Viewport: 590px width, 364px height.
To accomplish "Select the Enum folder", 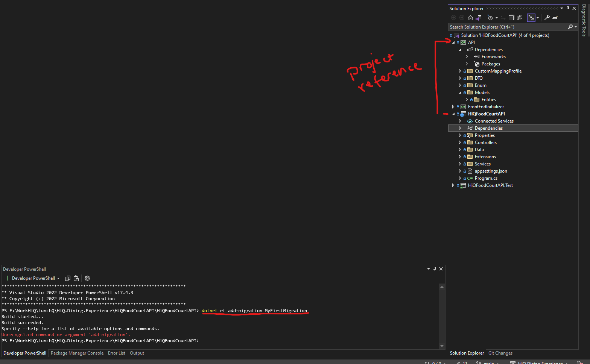I will tap(481, 85).
